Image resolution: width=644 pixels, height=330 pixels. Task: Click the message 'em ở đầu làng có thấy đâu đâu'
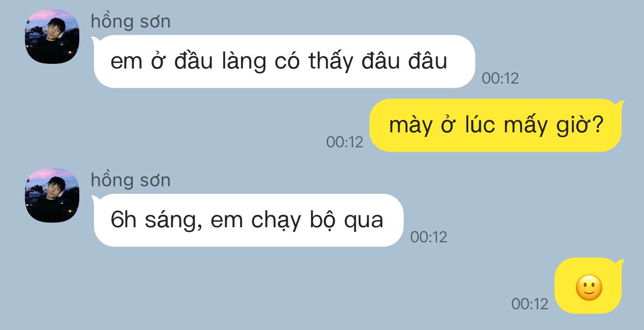tap(284, 61)
